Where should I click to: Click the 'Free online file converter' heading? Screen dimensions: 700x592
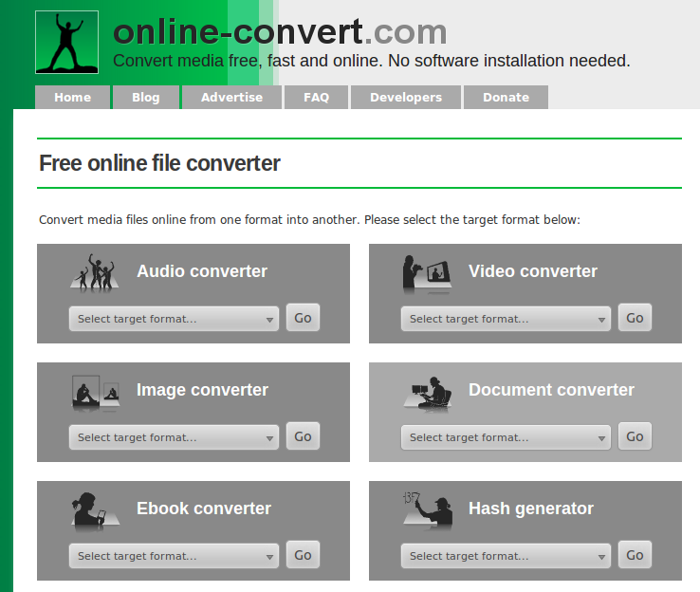[159, 163]
